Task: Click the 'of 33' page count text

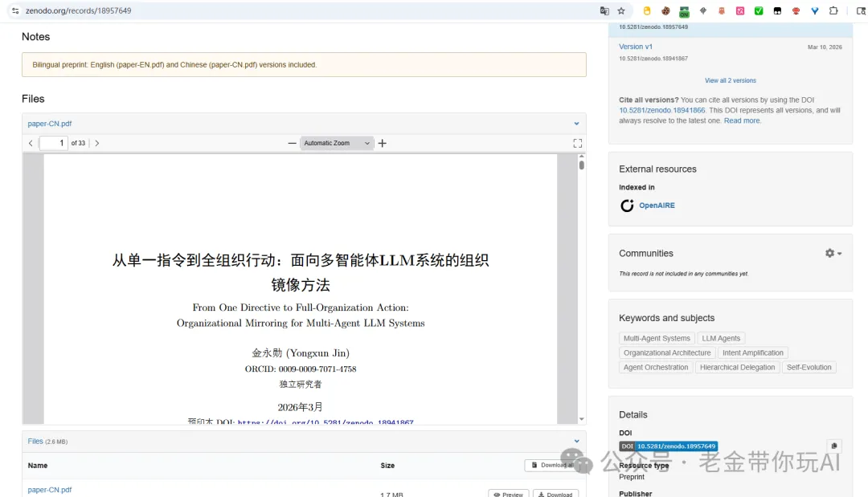Action: 78,143
